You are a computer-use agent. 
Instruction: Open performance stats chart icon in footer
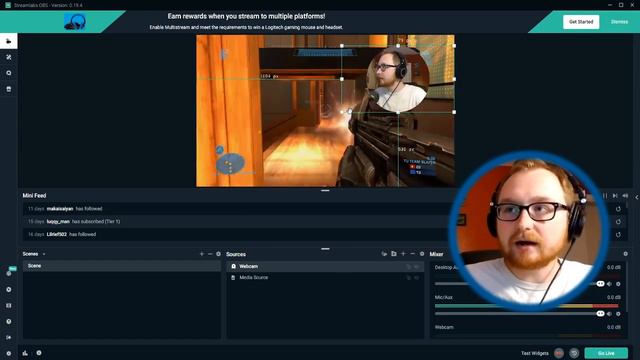(x=25, y=353)
